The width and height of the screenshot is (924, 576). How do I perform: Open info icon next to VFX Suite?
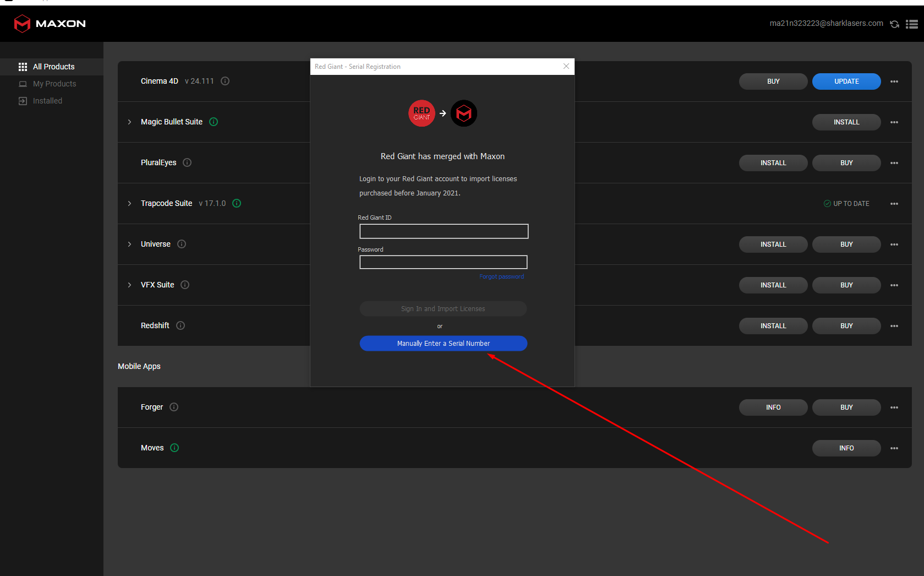click(185, 285)
